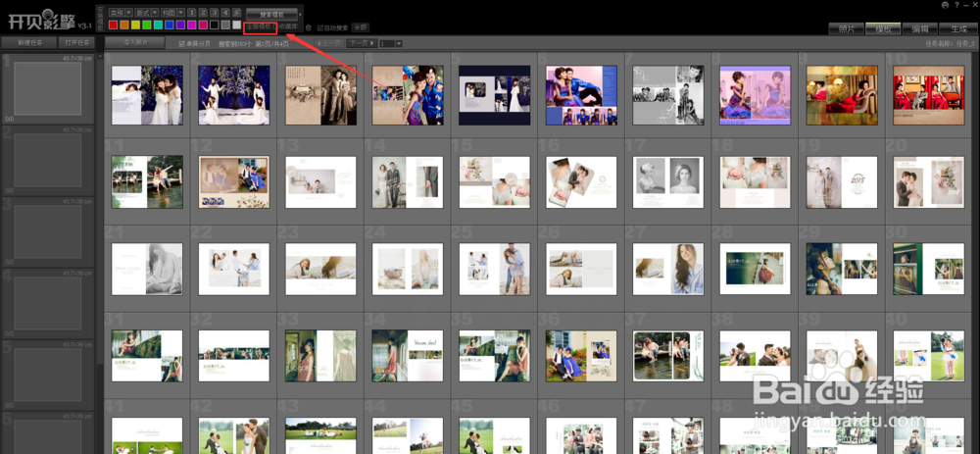Open the 构图 dropdown
This screenshot has width=980, height=454.
173,13
